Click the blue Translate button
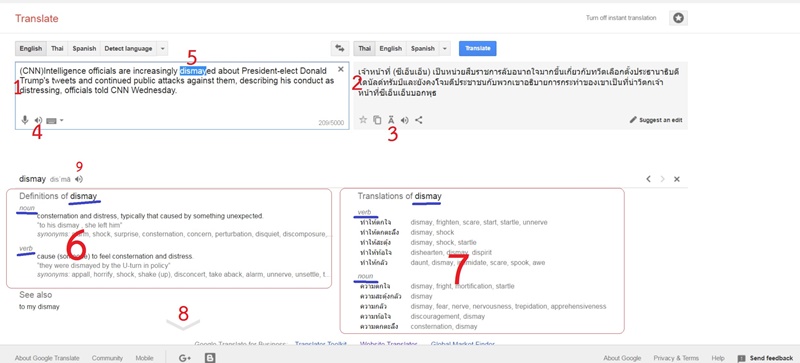 coord(478,49)
